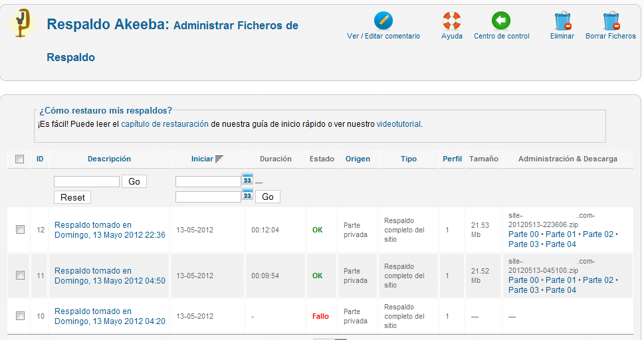Select the checkbox for backup ID 11
Viewport: 644px width, 340px height.
(x=20, y=275)
